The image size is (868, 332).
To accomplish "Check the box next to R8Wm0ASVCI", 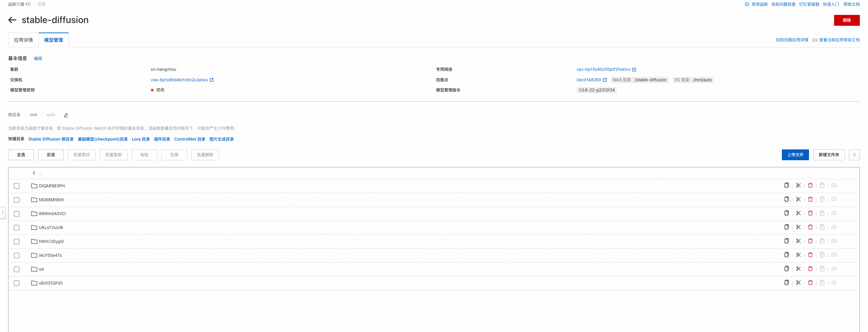I will (17, 214).
